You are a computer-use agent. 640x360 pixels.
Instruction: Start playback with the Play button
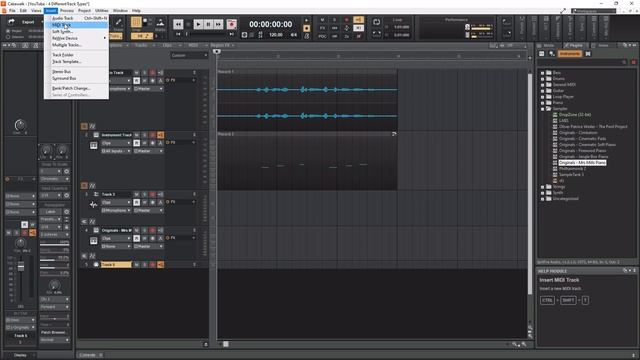coord(198,24)
